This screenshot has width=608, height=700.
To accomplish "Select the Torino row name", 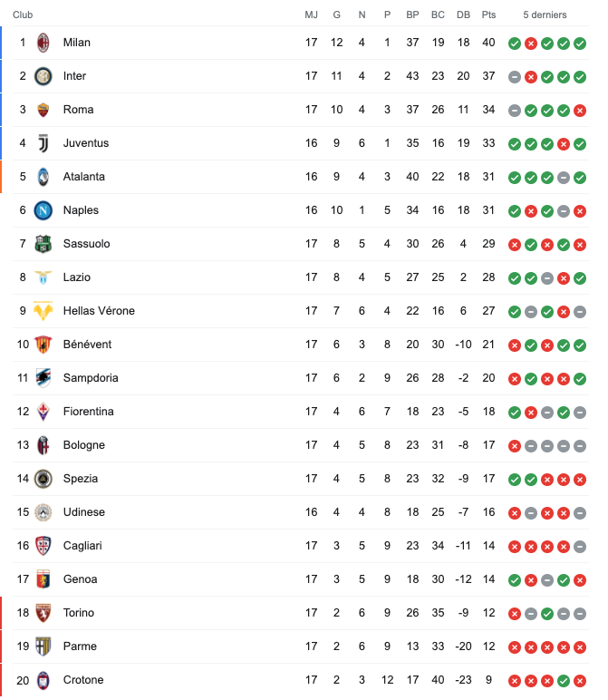I will (79, 613).
